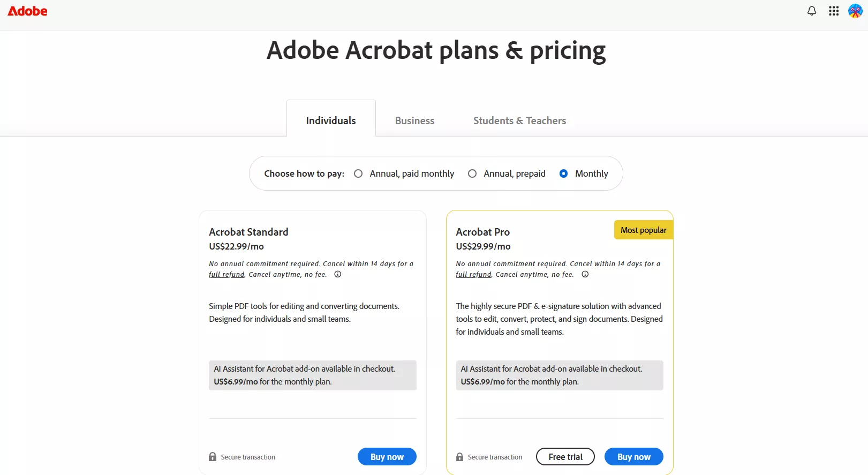Open your profile avatar menu

coord(854,11)
